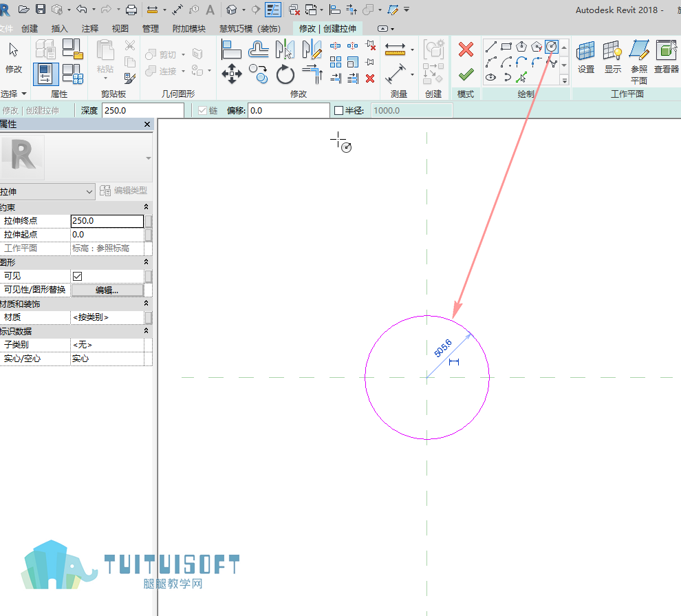Click the 修改 select tool button
The width and height of the screenshot is (681, 616).
[14, 58]
